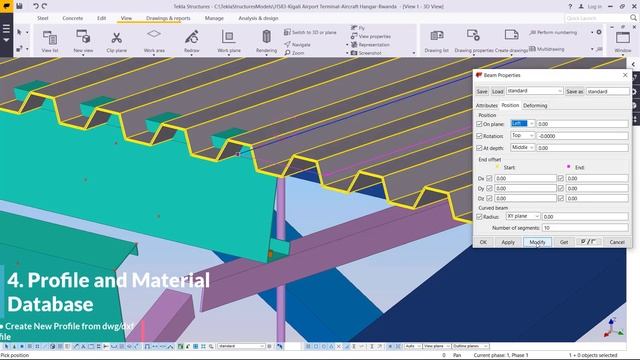Toggle the Dy End checkbox
The height and width of the screenshot is (360, 640).
point(561,188)
